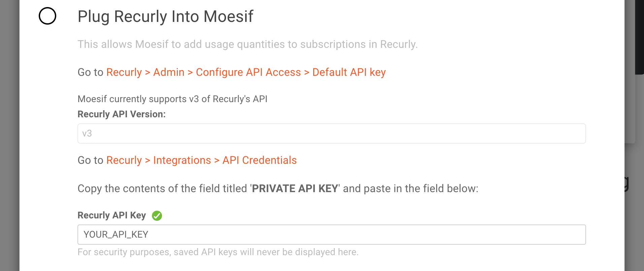Click the saved API keys security note
The image size is (644, 271).
[x=218, y=252]
